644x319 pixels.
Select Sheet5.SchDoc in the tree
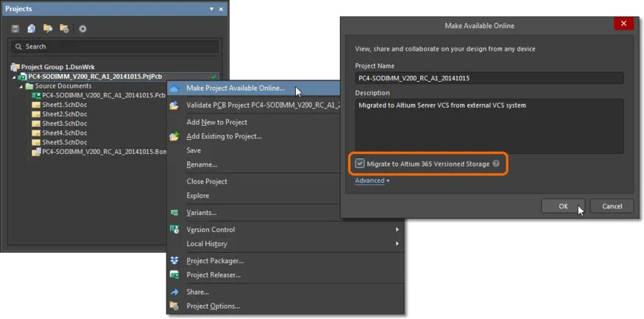(65, 142)
